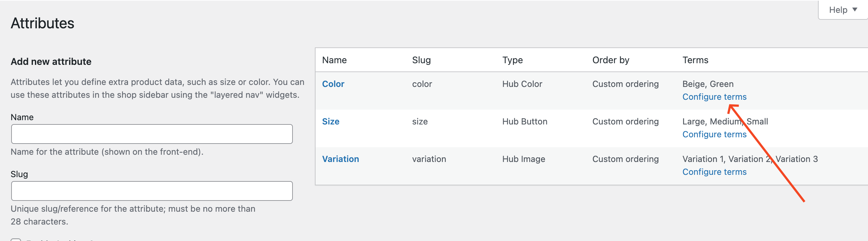Select the Hub Image type cell
Screen dimensions: 868x241
click(523, 159)
